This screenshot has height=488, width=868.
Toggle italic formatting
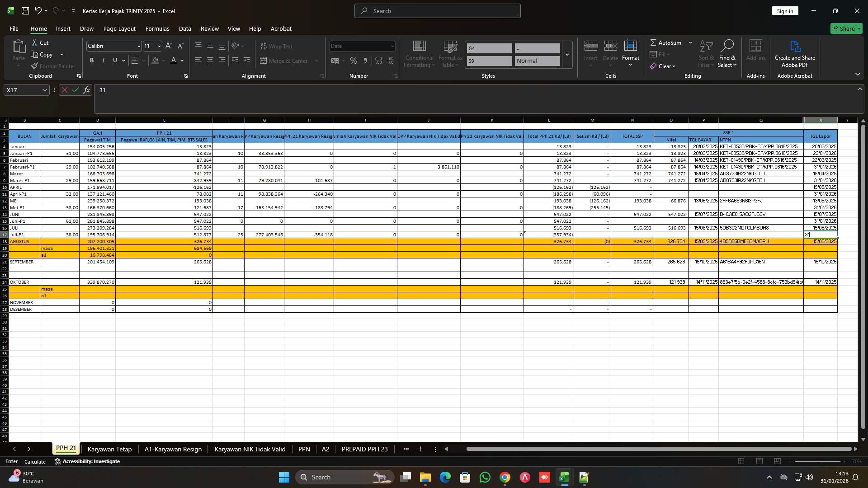point(103,60)
